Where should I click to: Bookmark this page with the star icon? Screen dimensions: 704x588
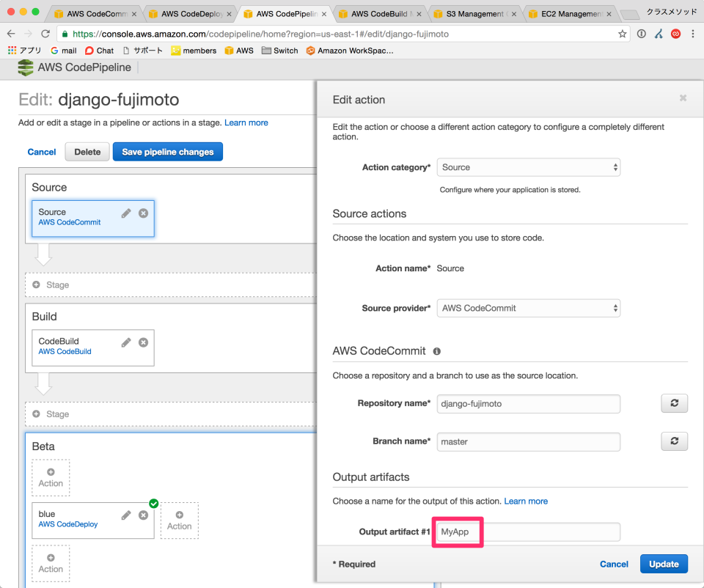tap(622, 33)
